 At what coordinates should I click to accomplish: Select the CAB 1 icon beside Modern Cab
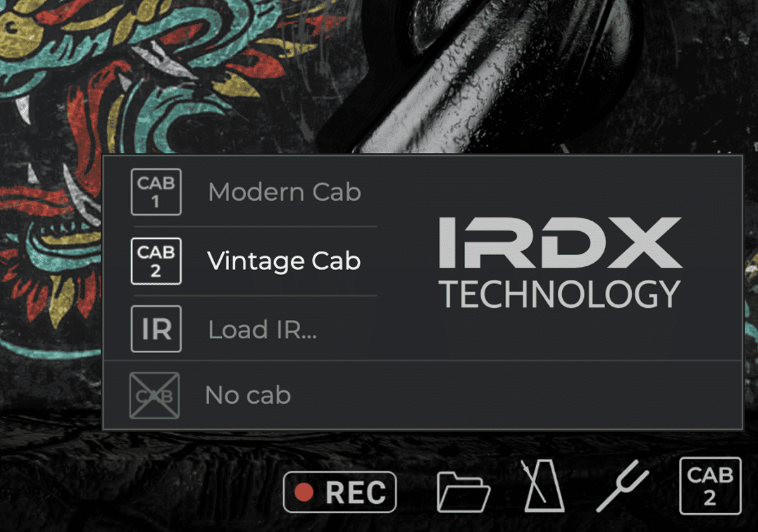(x=156, y=192)
